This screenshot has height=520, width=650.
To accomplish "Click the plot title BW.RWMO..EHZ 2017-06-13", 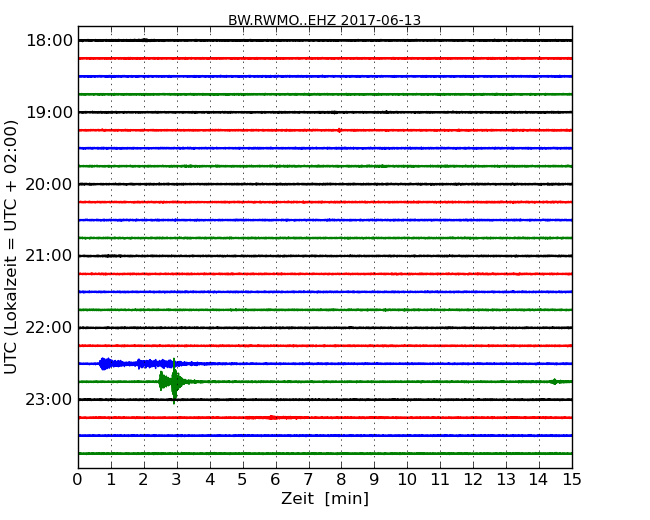I will [324, 20].
